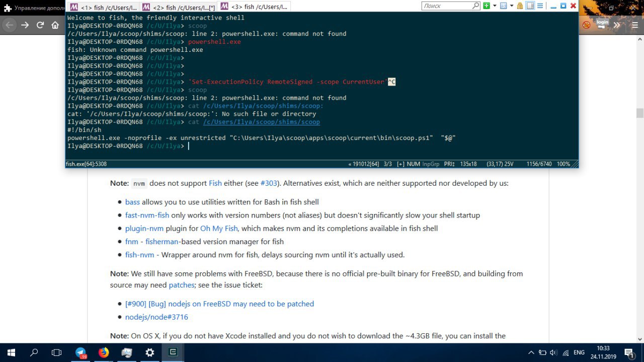Toggle InpGrp indicator in status bar
Image resolution: width=644 pixels, height=362 pixels.
(x=431, y=164)
